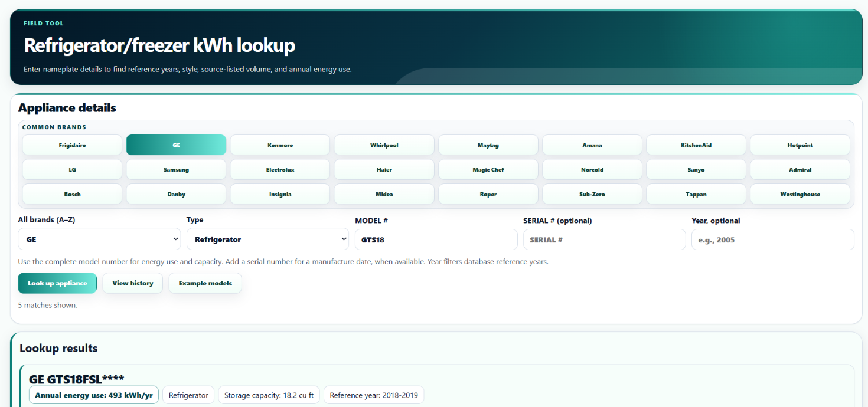Screen dimensions: 868x407
Task: Choose the Kenmore brand button
Action: click(x=280, y=145)
